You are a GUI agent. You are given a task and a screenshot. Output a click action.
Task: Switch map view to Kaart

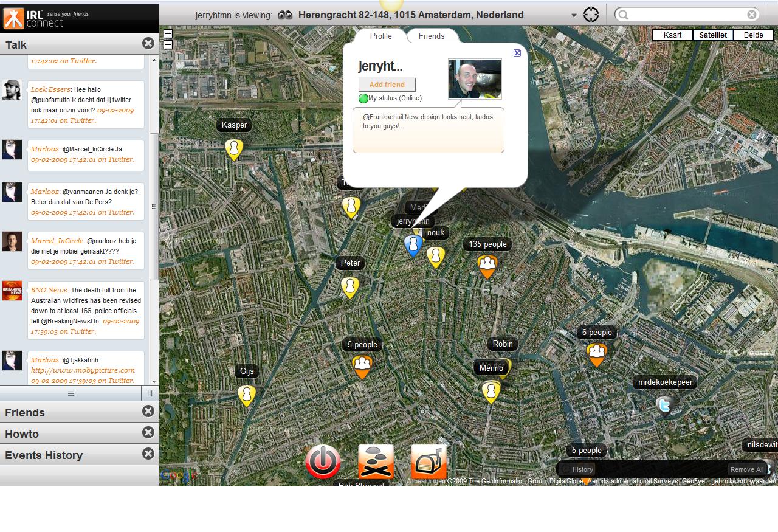point(672,35)
